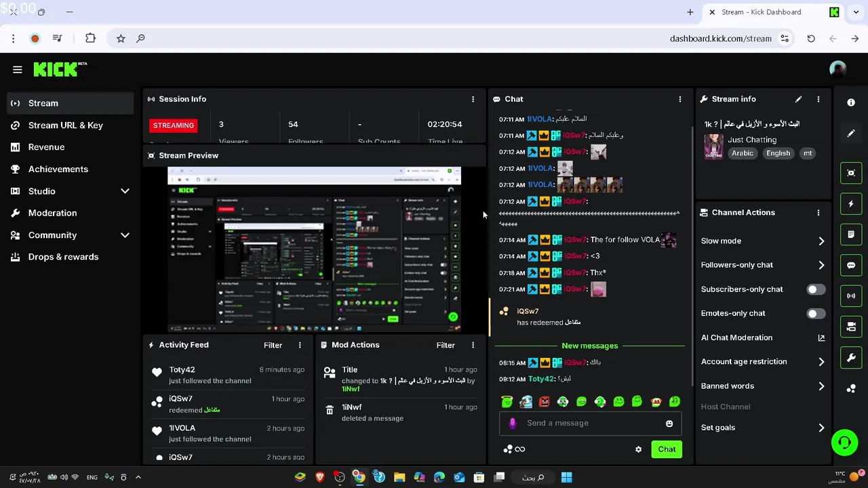Open the Mod Actions three-dot menu
Viewport: 868px width, 488px height.
(473, 345)
